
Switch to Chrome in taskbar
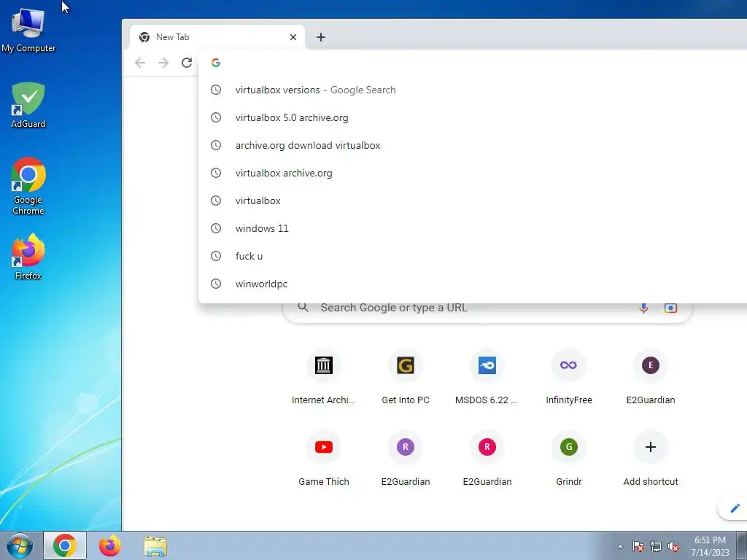click(65, 545)
